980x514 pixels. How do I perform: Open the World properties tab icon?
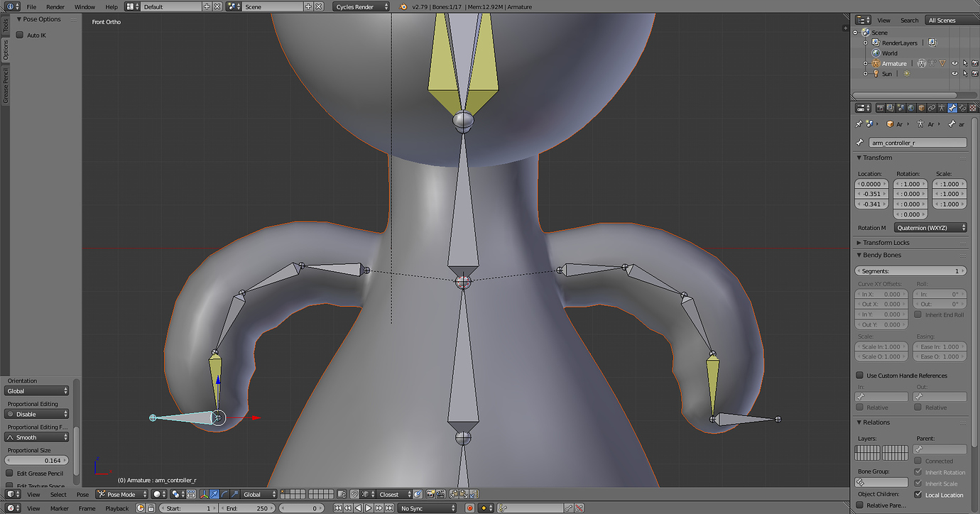pyautogui.click(x=911, y=108)
